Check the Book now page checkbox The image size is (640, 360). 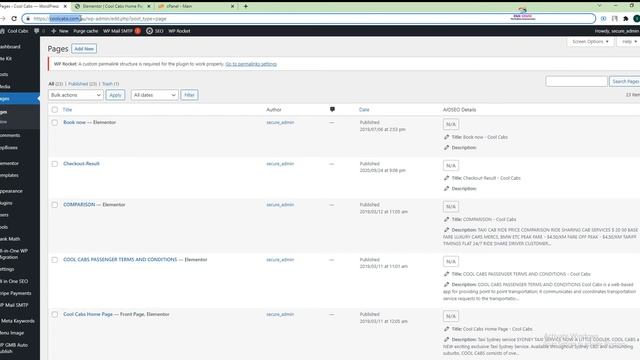[x=55, y=122]
